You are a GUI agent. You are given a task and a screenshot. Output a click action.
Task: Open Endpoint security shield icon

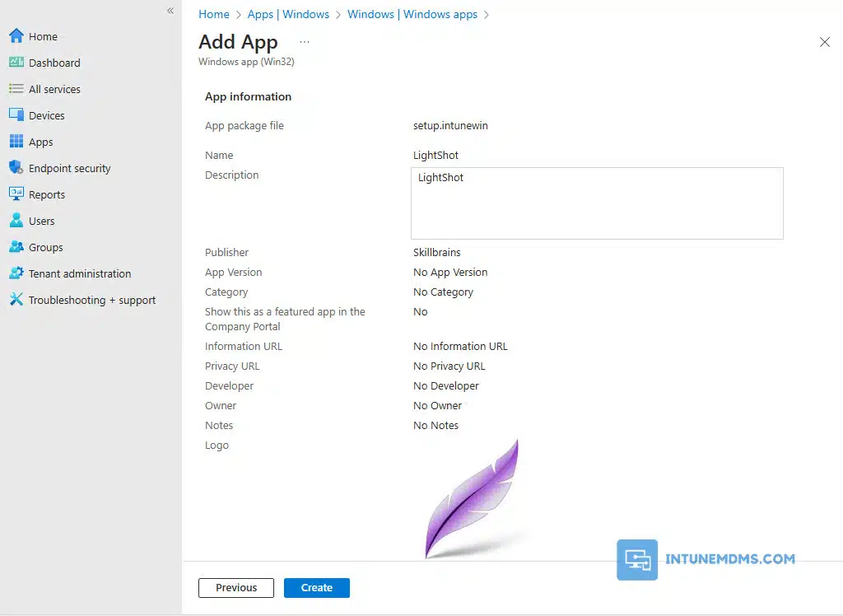tap(16, 168)
